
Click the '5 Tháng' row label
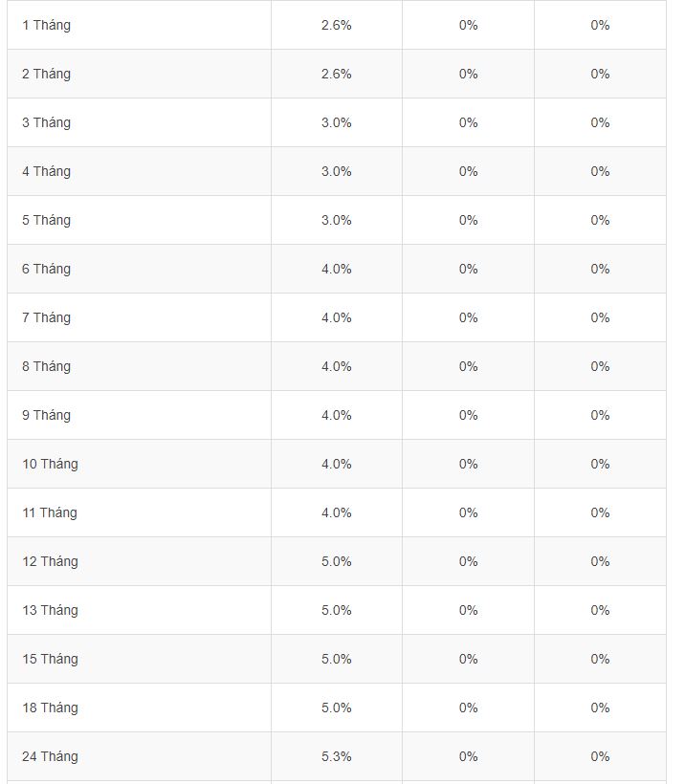pyautogui.click(x=46, y=220)
